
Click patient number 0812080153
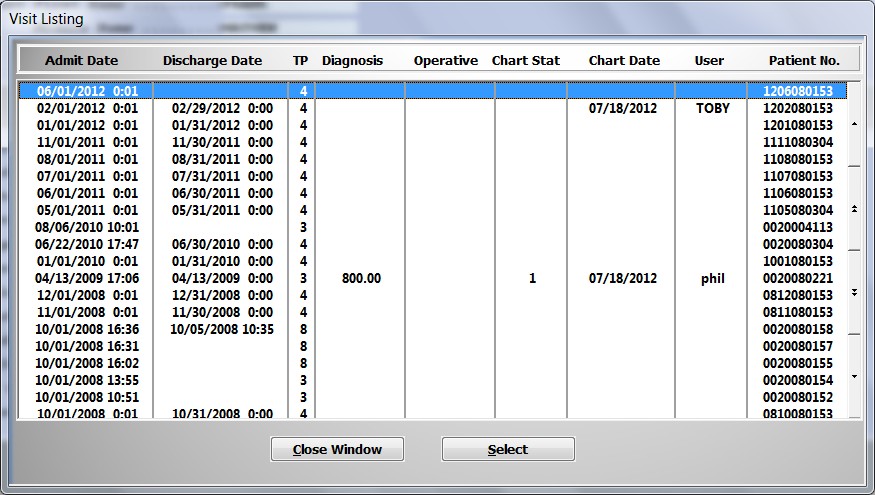pos(798,295)
